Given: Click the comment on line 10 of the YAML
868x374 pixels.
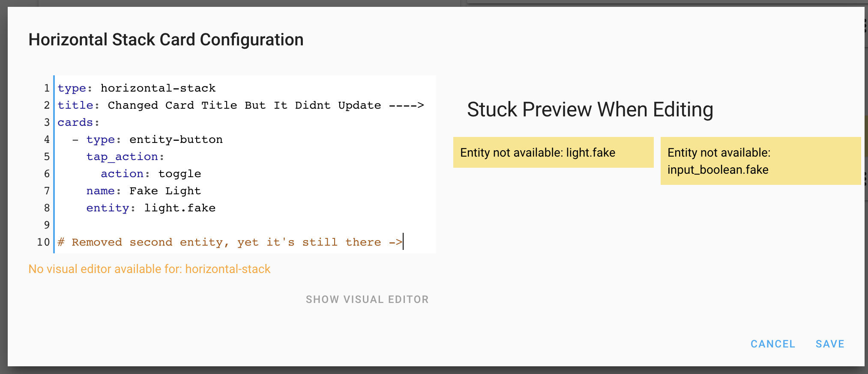Looking at the screenshot, I should pos(229,242).
